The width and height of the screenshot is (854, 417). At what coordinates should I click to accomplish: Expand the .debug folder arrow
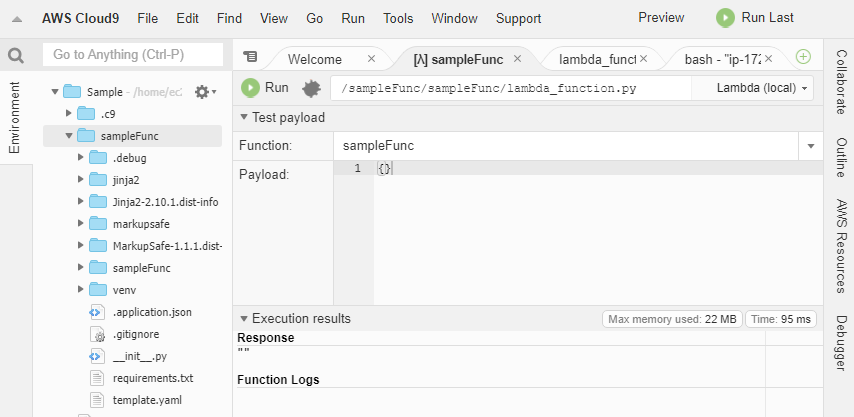(81, 157)
